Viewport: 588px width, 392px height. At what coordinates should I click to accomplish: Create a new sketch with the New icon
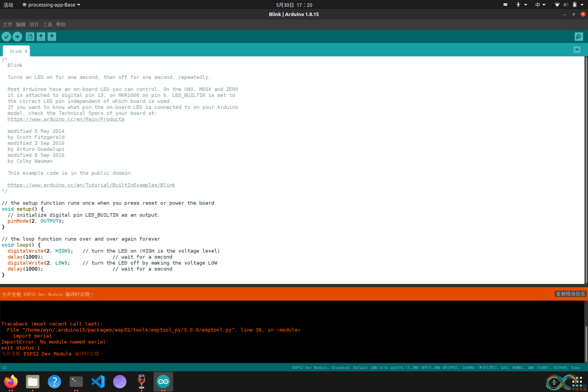tap(30, 36)
